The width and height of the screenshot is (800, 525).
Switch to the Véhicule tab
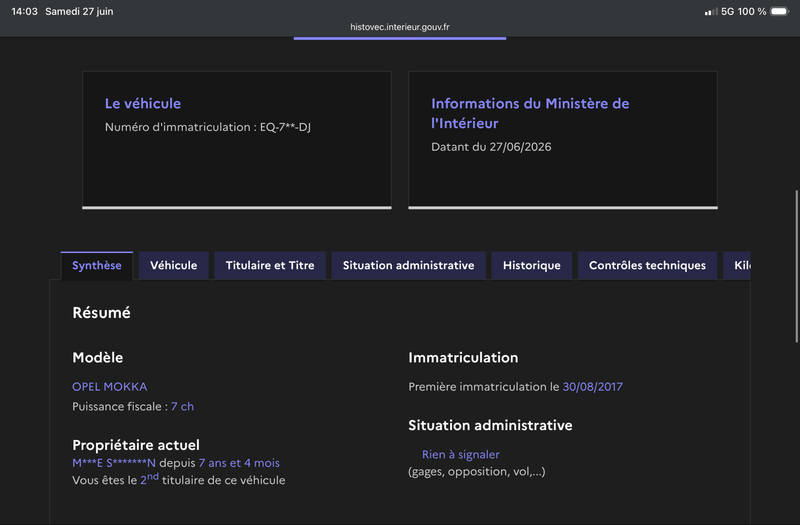pyautogui.click(x=173, y=265)
